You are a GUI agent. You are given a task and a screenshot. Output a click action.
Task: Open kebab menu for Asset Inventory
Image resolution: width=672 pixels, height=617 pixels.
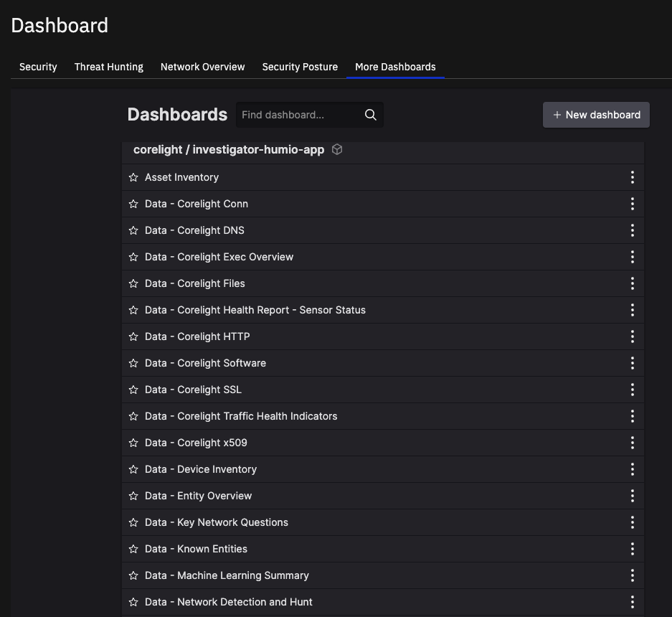tap(632, 177)
